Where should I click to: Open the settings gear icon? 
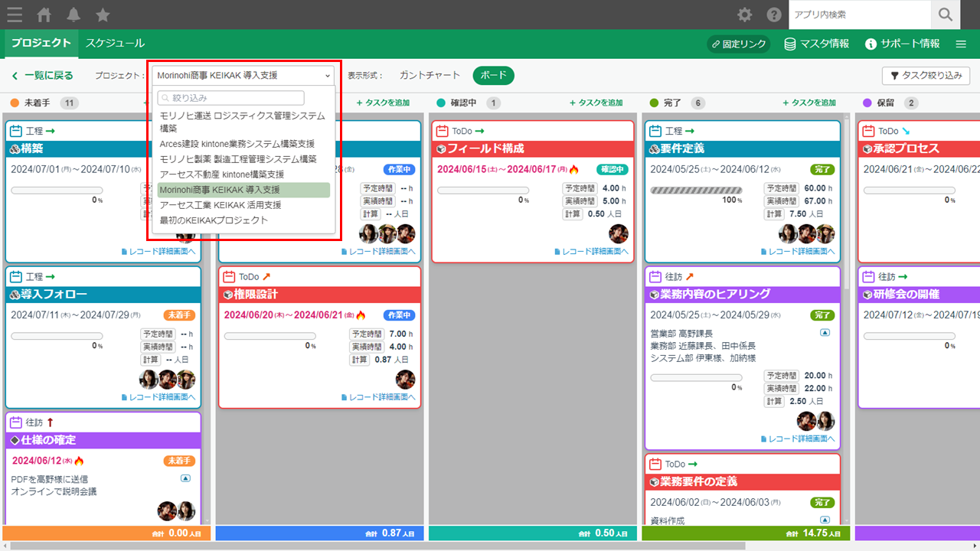(x=744, y=15)
